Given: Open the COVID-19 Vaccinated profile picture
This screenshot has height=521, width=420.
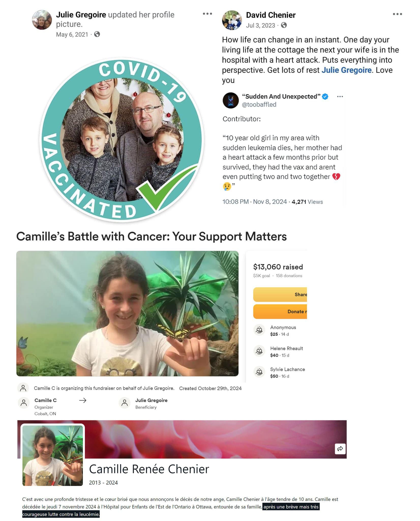Looking at the screenshot, I should click(x=122, y=140).
